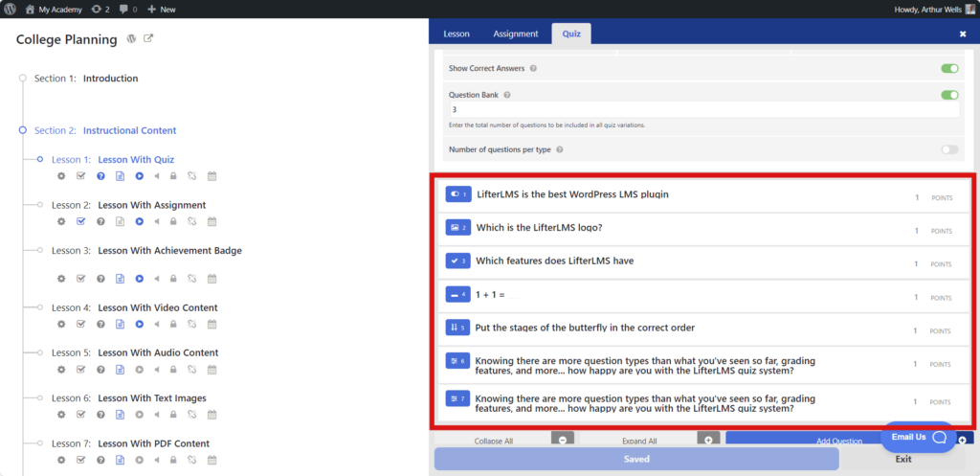
Task: Click document icon for Lesson With Text Images
Action: (x=120, y=415)
